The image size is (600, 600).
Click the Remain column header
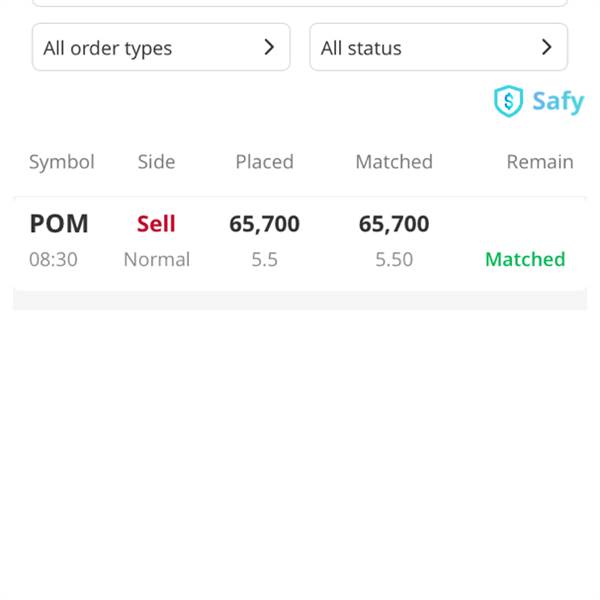pos(540,162)
